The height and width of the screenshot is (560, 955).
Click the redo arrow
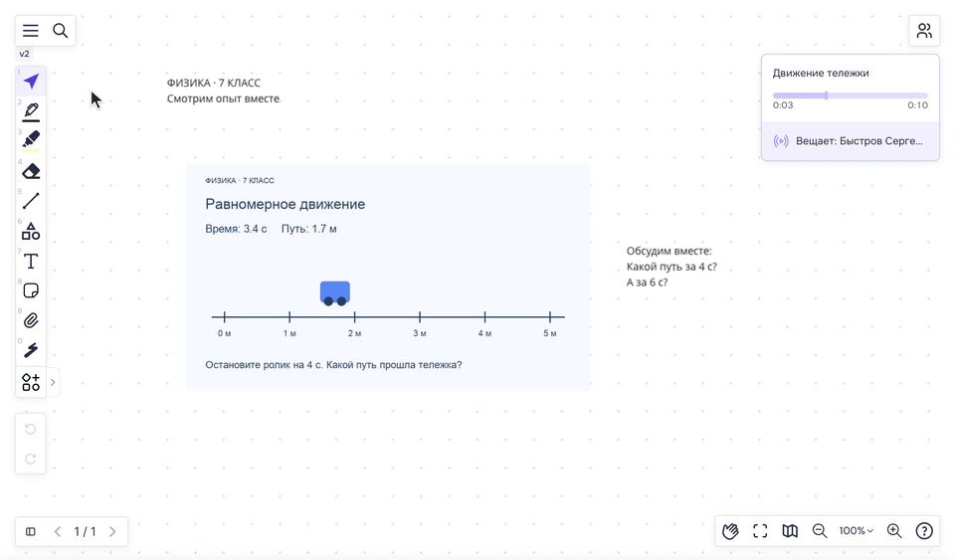(31, 459)
